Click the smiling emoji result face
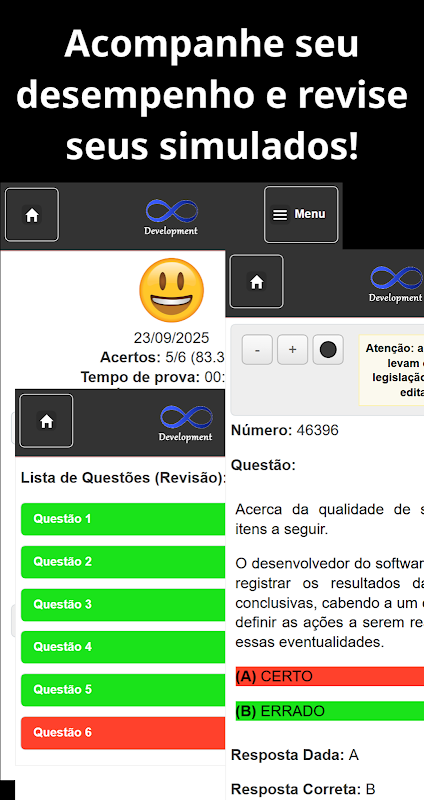 [x=171, y=290]
